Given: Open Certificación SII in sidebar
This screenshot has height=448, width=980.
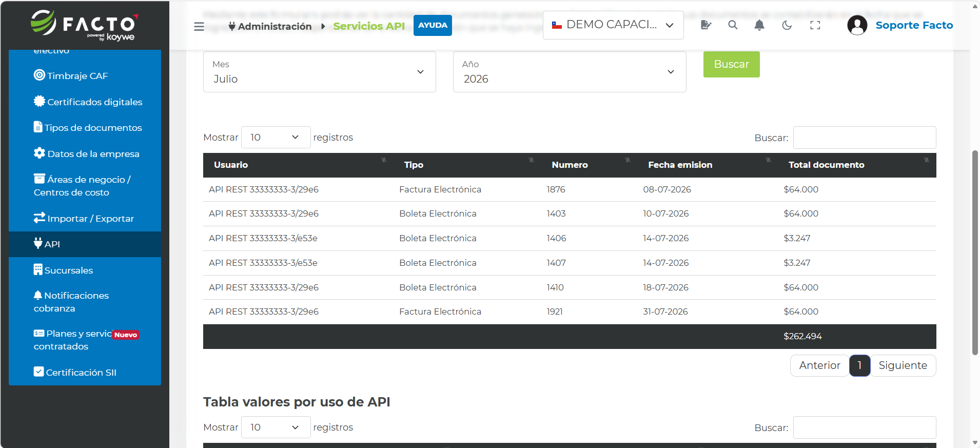Looking at the screenshot, I should [x=75, y=372].
